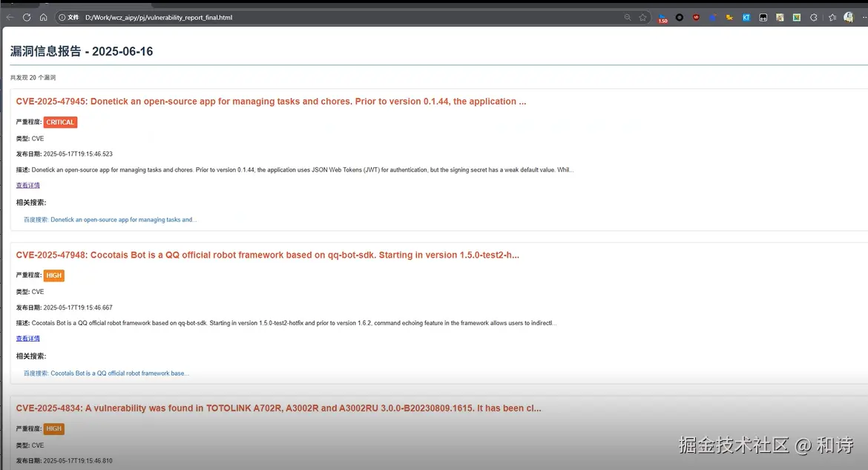Image resolution: width=868 pixels, height=470 pixels.
Task: Click the CVE-2025-4834 TOTOLINK heading
Action: click(278, 408)
